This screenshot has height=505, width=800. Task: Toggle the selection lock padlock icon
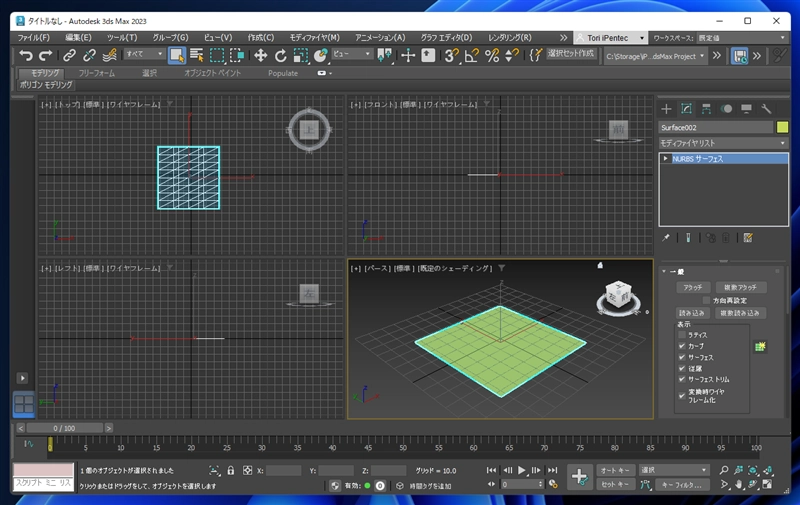click(231, 470)
